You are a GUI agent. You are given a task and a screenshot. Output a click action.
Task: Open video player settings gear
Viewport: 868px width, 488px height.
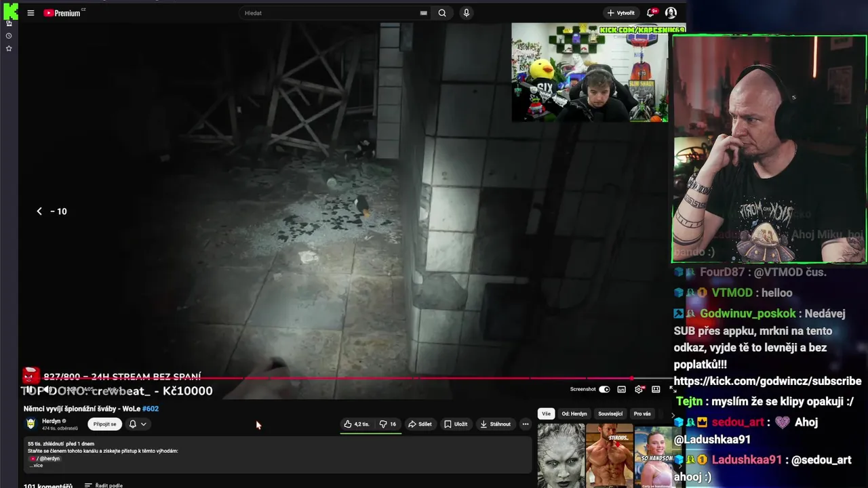638,389
